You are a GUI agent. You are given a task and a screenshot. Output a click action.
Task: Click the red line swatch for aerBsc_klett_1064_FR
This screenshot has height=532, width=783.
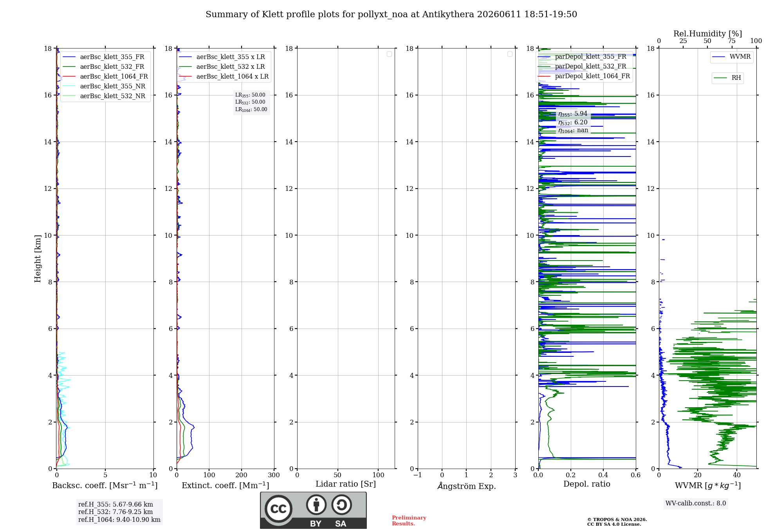coord(69,77)
